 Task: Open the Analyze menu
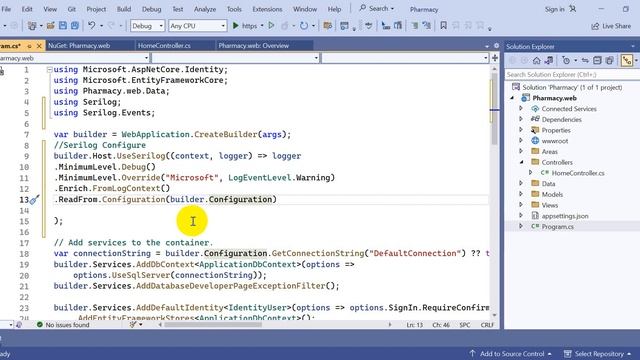[205, 9]
